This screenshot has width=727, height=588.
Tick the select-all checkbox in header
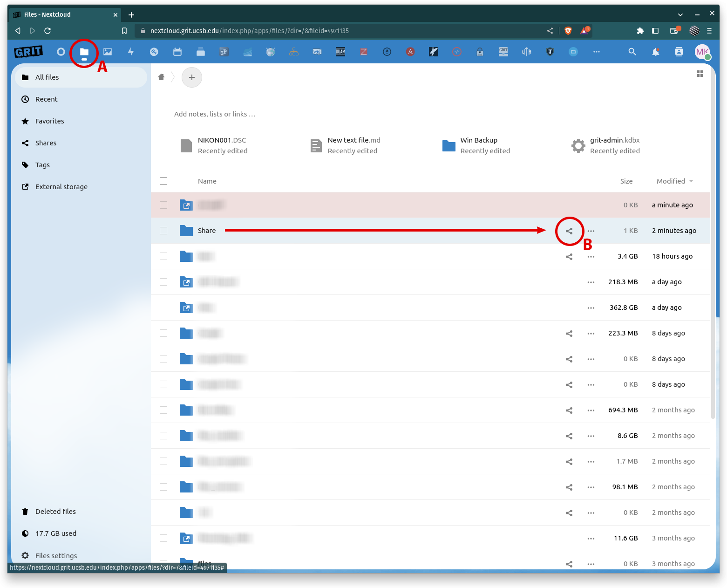[163, 181]
